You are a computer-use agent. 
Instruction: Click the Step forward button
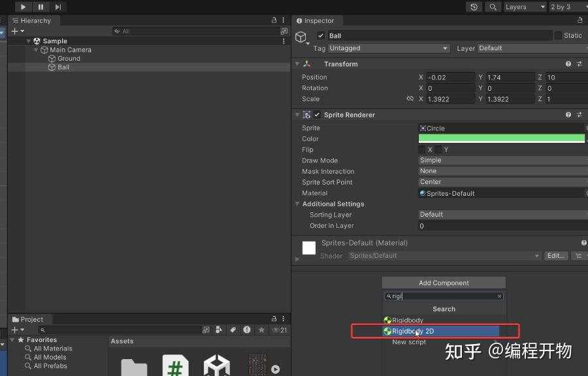coord(57,7)
